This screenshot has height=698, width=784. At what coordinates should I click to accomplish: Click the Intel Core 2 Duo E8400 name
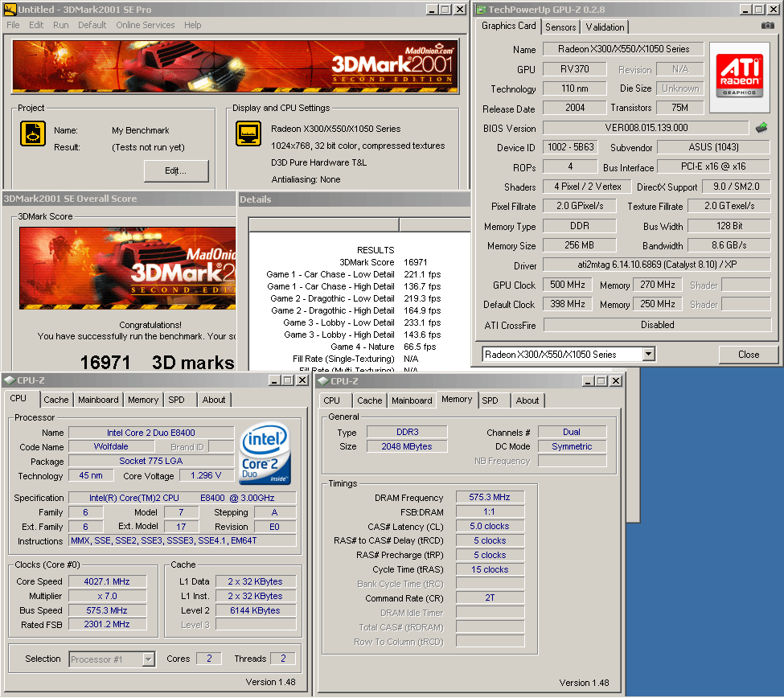click(151, 433)
